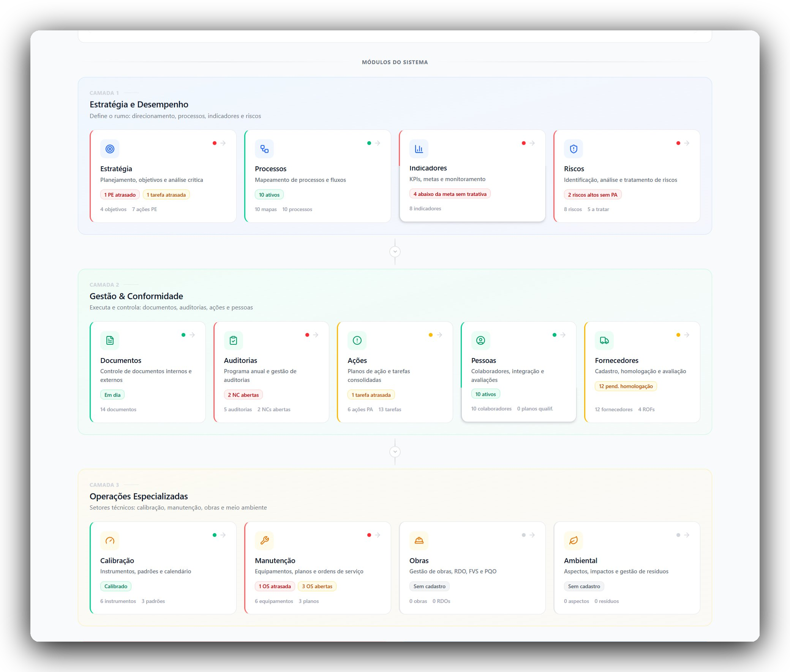Click the Ambiental leaf icon
This screenshot has height=672, width=790.
coord(574,541)
